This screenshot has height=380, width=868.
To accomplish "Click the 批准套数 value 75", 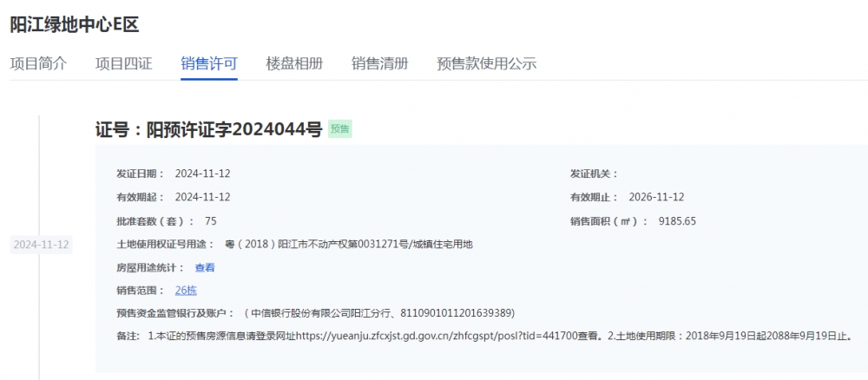I will click(x=210, y=221).
